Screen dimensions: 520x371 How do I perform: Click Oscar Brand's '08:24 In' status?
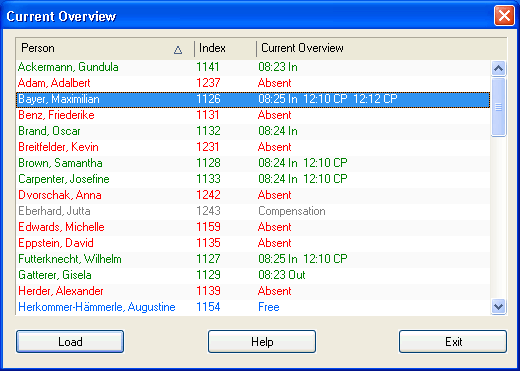coord(278,131)
